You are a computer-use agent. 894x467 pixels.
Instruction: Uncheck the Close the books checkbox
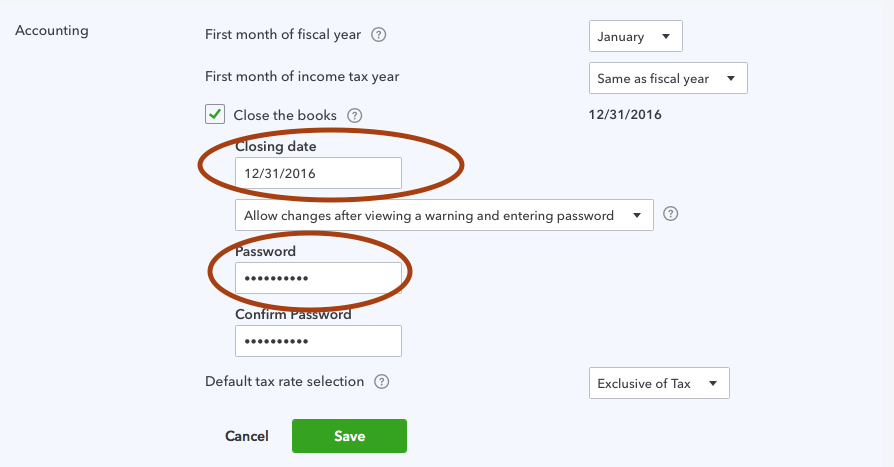click(x=215, y=115)
